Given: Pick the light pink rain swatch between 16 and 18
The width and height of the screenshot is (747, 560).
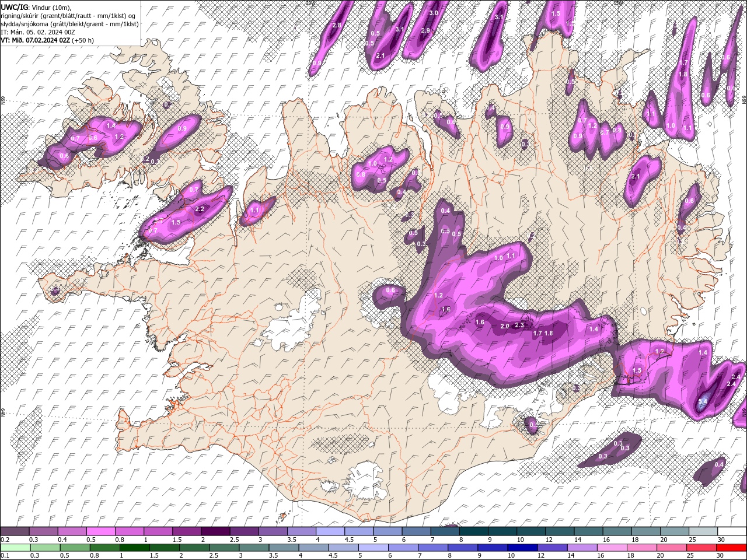Looking at the screenshot, I should (x=612, y=547).
